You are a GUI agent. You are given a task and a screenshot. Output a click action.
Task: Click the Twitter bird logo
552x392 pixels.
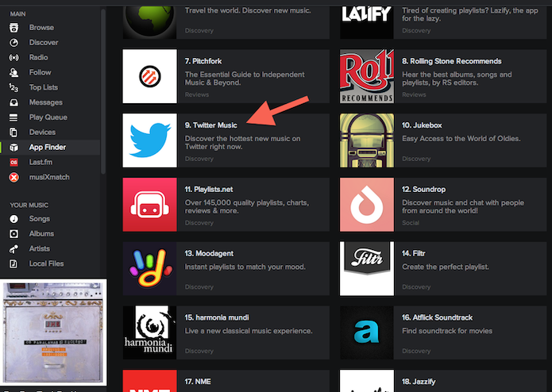(x=149, y=140)
